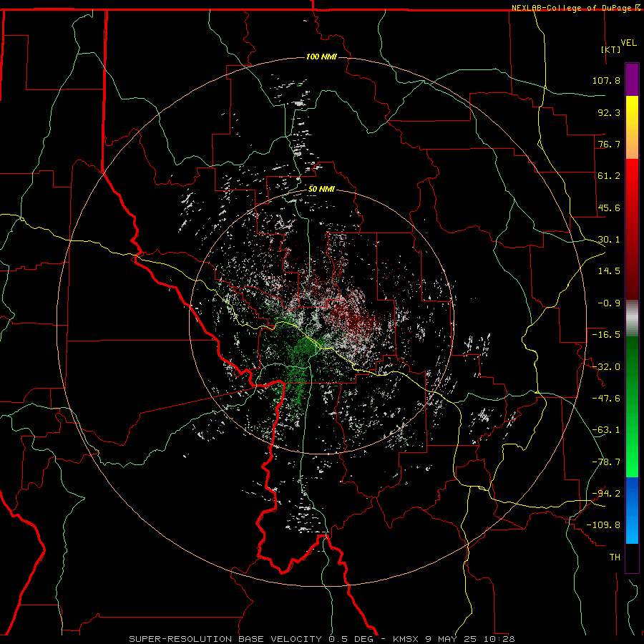Click the 50 NMI range ring label
Screen dimensions: 644x644
click(321, 189)
